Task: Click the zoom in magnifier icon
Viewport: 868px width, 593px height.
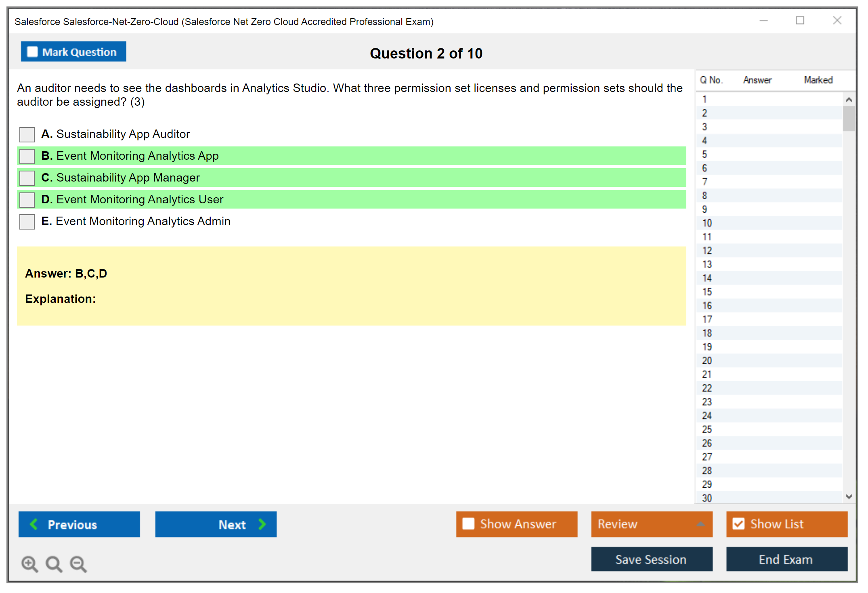Action: 29,564
